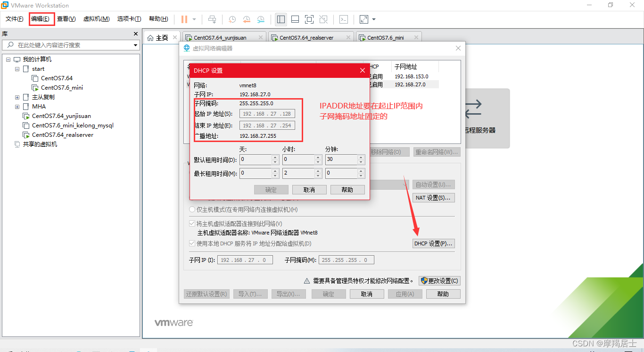Open the 编辑(E) menu
Viewport: 644px width, 352px height.
click(41, 19)
